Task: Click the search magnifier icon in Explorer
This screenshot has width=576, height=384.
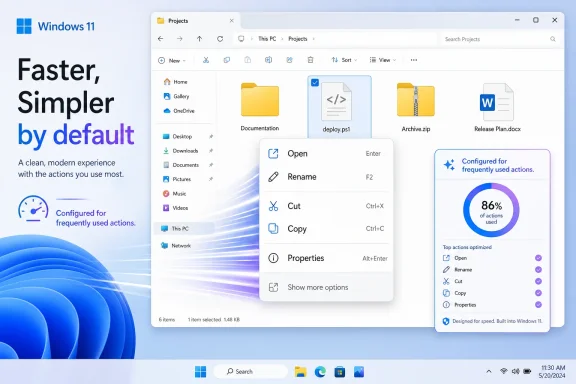Action: [552, 39]
